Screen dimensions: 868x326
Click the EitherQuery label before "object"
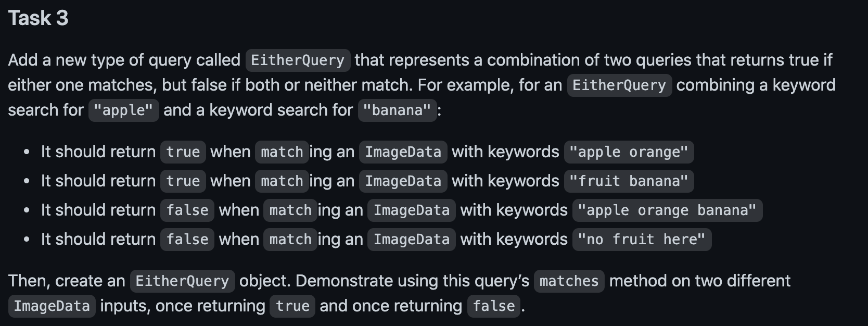click(182, 281)
